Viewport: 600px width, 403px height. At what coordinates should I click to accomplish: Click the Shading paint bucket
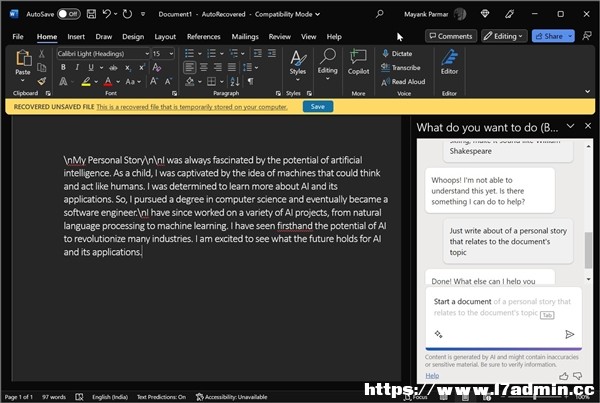pyautogui.click(x=190, y=82)
